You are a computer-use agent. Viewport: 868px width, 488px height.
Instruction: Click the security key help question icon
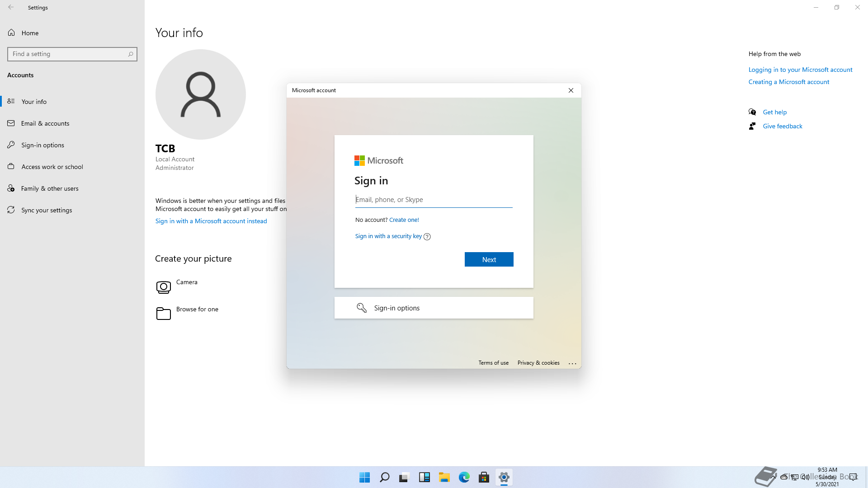click(427, 237)
